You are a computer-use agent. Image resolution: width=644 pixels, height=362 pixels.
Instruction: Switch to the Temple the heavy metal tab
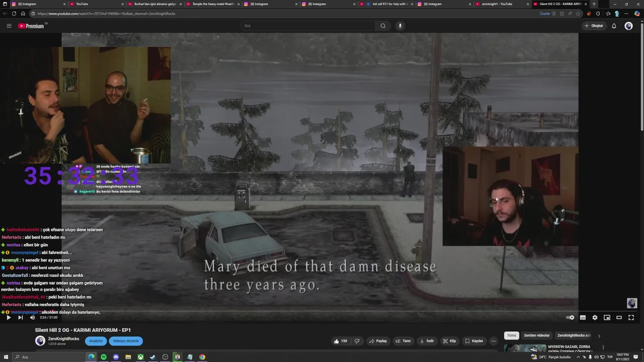click(214, 4)
